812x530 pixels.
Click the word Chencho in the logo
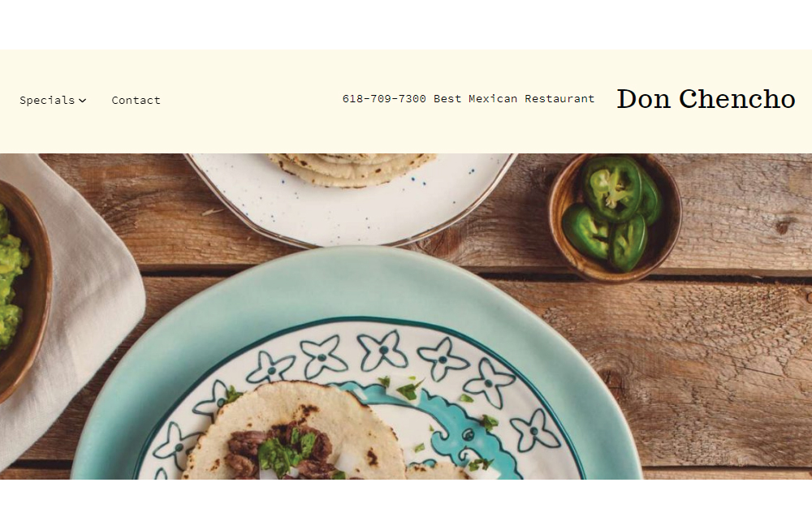point(737,99)
